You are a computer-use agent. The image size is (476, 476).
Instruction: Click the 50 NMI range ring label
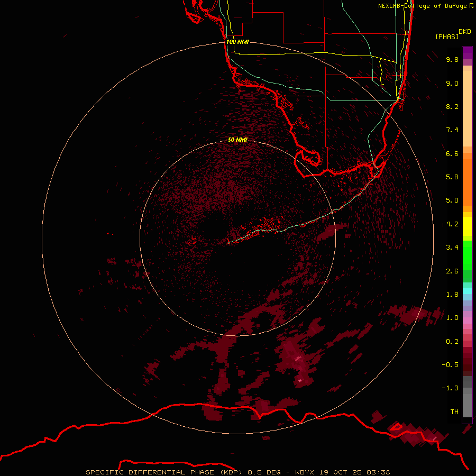pos(237,140)
